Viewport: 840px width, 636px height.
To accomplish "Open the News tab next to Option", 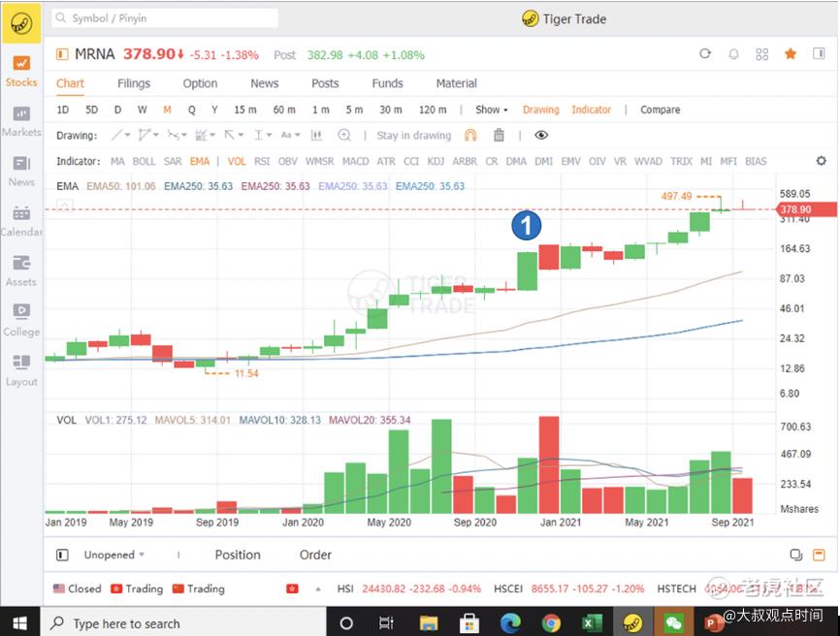I will (x=265, y=83).
